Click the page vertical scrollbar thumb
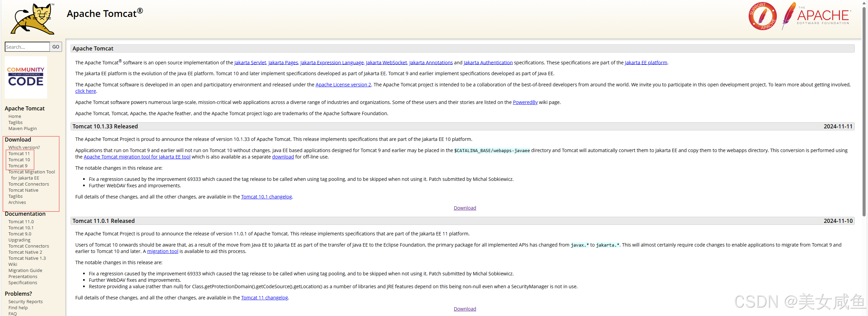Image resolution: width=868 pixels, height=316 pixels. tap(864, 112)
